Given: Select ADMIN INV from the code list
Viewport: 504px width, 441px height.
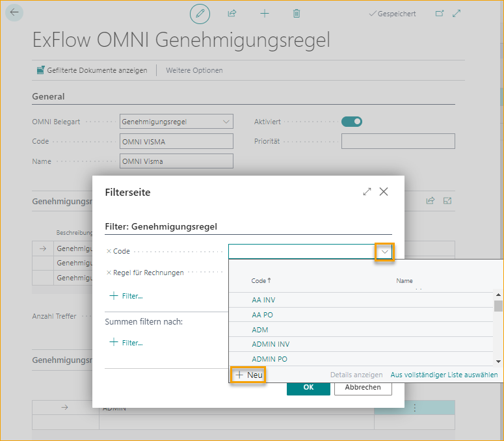Looking at the screenshot, I should pos(271,344).
